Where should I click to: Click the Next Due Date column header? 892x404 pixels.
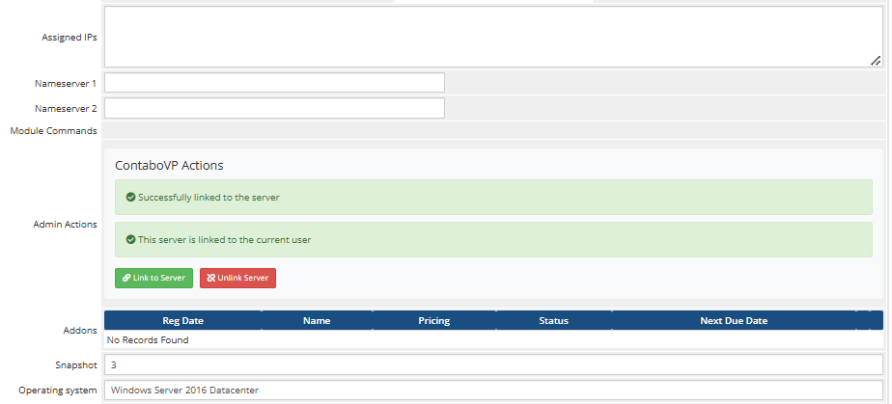point(733,321)
